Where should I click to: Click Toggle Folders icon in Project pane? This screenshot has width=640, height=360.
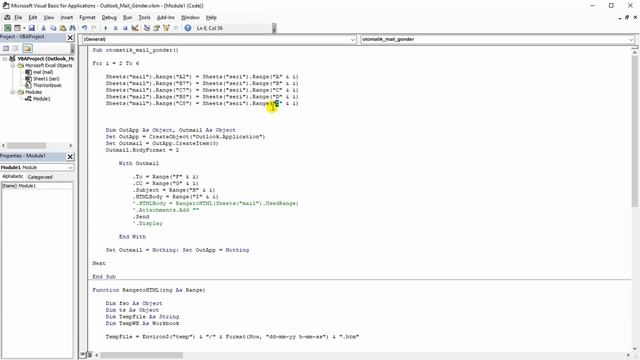click(x=27, y=49)
